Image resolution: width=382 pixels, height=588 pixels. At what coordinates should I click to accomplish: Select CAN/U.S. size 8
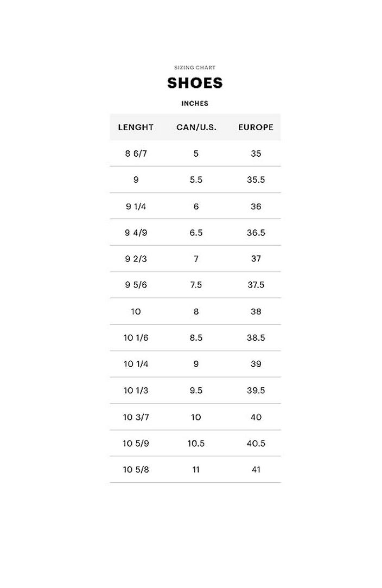click(x=196, y=311)
